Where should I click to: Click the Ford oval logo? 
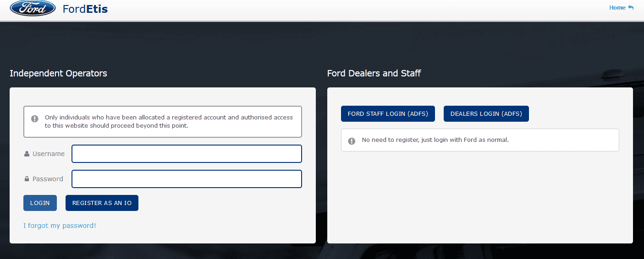pos(33,8)
